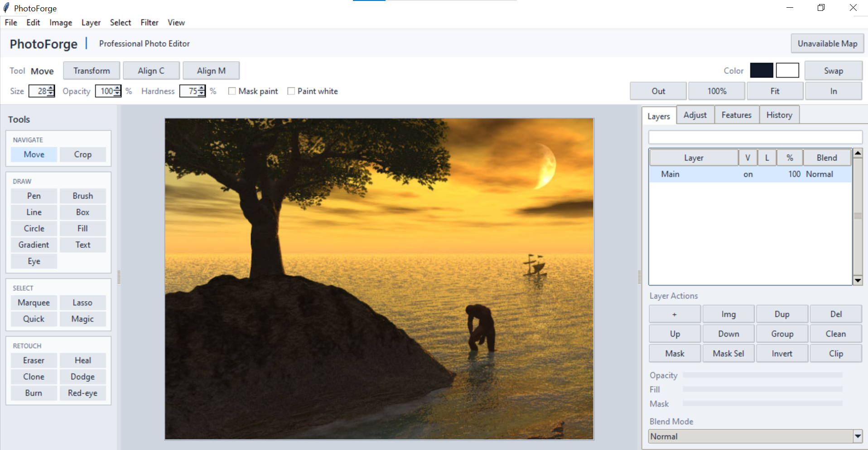The height and width of the screenshot is (450, 868).
Task: Pick the Magic selection tool
Action: [x=83, y=319]
